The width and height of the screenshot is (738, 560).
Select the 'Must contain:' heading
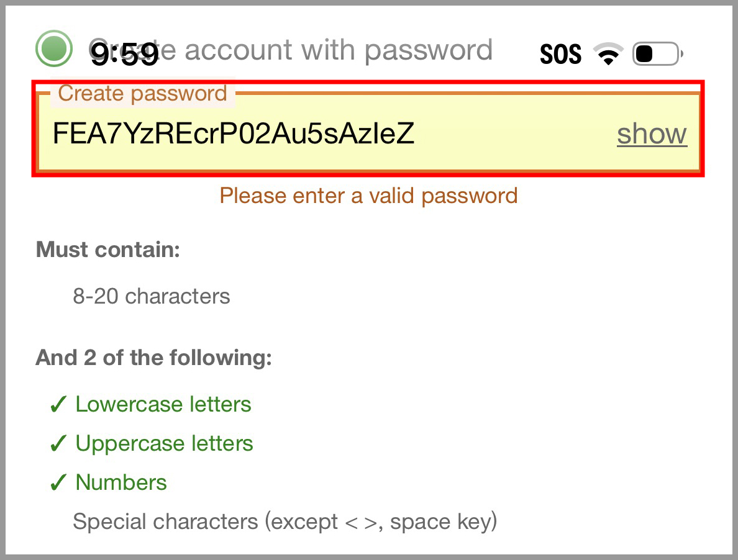107,250
